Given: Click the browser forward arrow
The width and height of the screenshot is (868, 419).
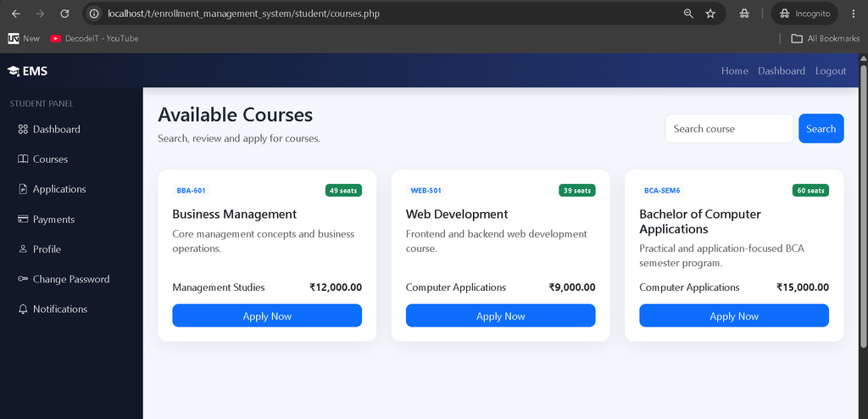Looking at the screenshot, I should pyautogui.click(x=40, y=14).
